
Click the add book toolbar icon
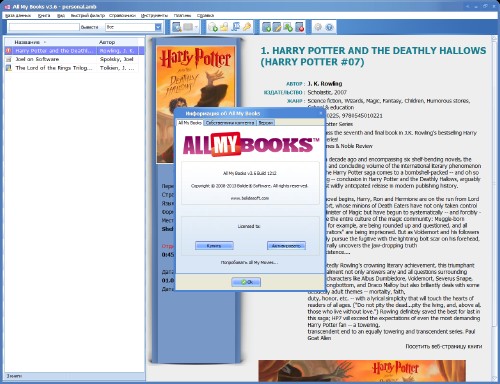click(x=266, y=27)
